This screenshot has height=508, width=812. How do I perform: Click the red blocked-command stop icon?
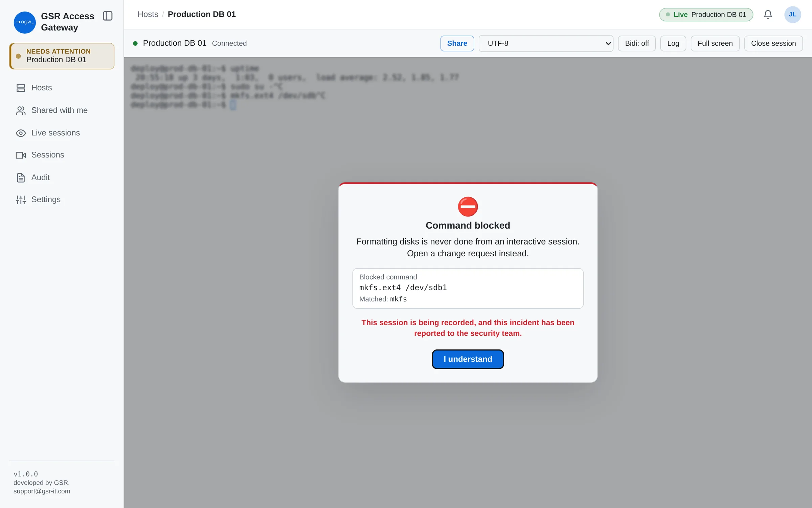468,206
